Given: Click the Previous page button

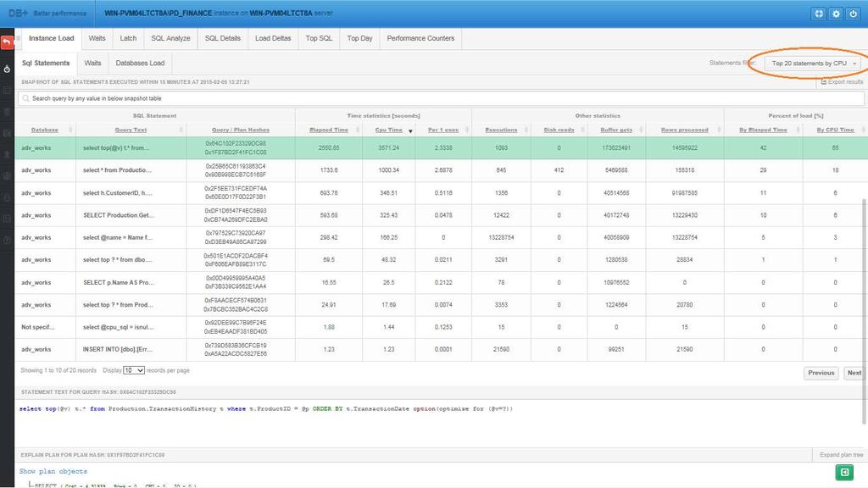Looking at the screenshot, I should (821, 373).
